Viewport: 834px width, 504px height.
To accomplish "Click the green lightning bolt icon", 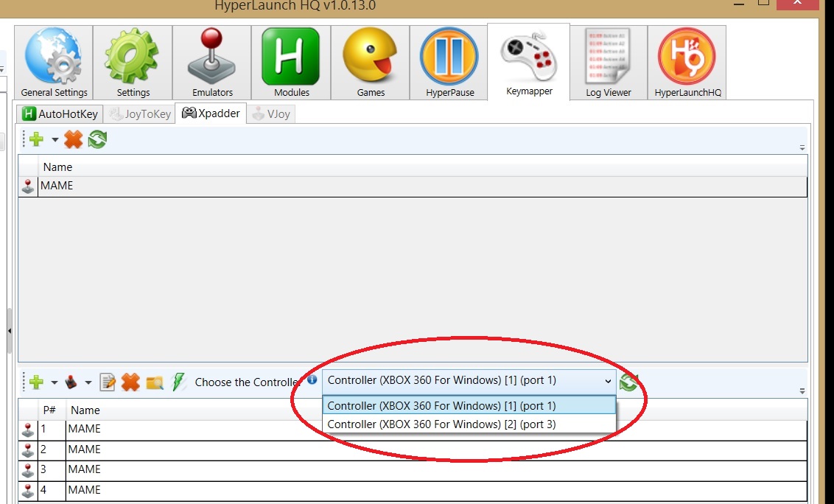I will coord(179,382).
